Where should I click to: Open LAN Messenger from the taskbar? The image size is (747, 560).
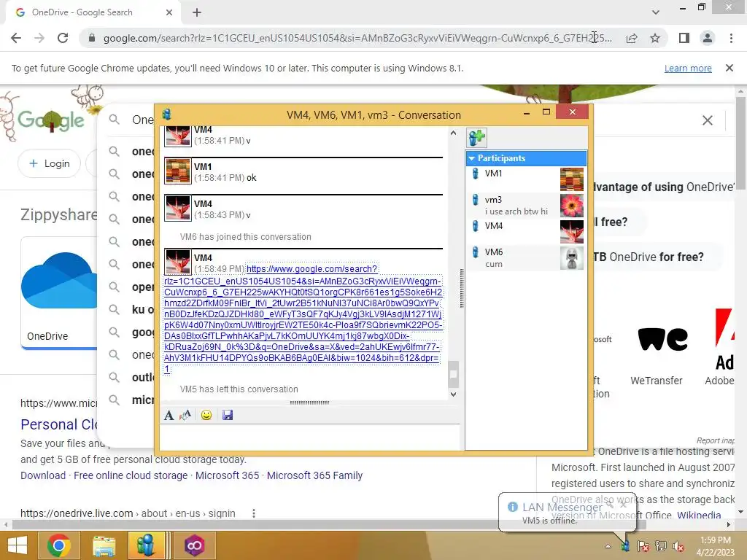pyautogui.click(x=146, y=545)
